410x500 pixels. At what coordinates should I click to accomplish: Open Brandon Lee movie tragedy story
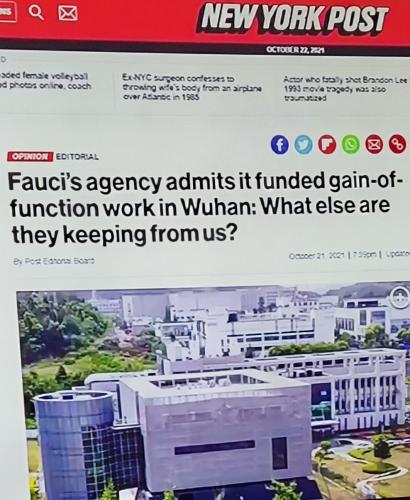click(x=345, y=89)
